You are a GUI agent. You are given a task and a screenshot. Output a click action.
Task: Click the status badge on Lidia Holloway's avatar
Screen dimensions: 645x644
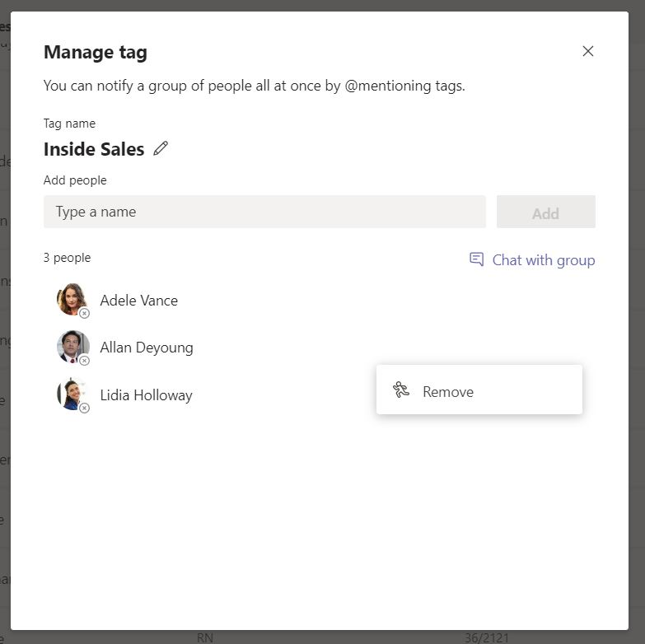[84, 408]
